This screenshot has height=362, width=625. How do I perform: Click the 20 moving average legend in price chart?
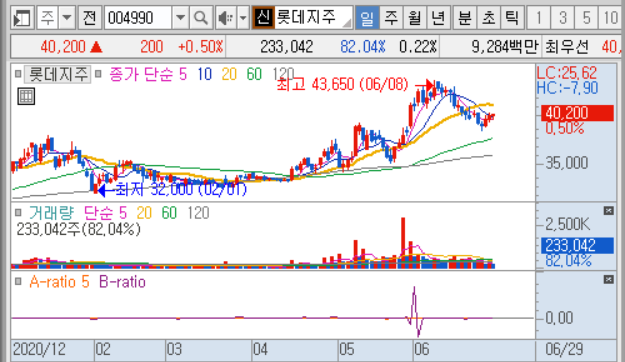[229, 74]
